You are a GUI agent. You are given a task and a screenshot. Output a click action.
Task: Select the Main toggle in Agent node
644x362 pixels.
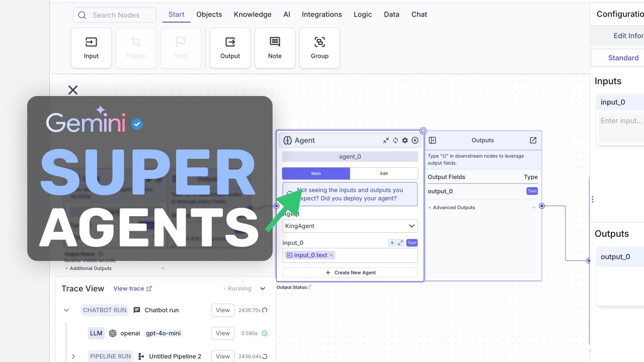[x=316, y=173]
